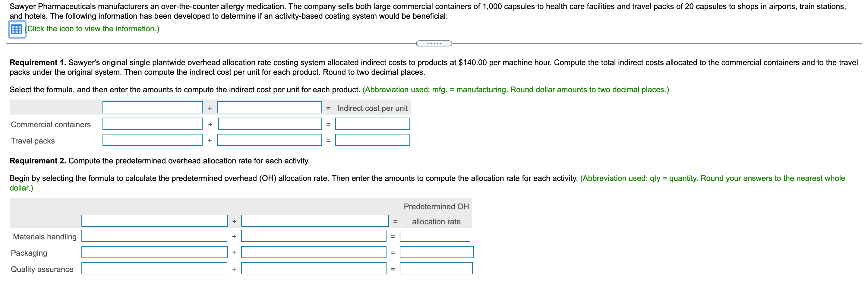This screenshot has height=281, width=868.
Task: Open the Predetermined OH rate formula numerator dropdown
Action: 154,221
